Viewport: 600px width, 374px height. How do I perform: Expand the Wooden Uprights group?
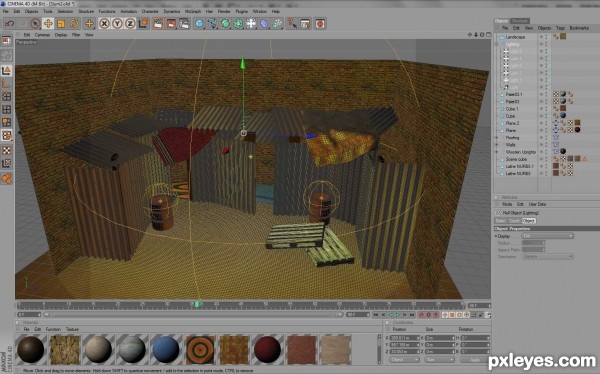pos(497,152)
